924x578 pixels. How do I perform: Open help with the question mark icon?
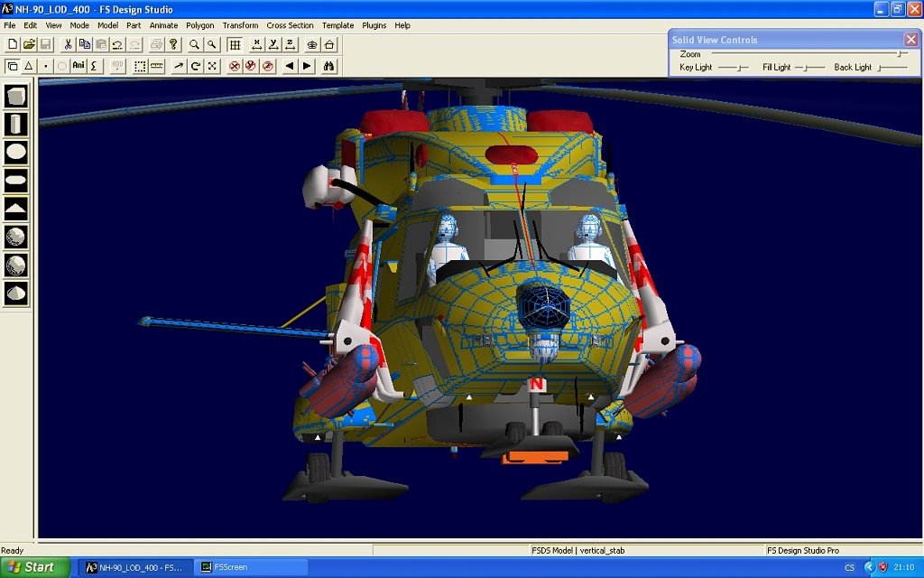point(173,44)
